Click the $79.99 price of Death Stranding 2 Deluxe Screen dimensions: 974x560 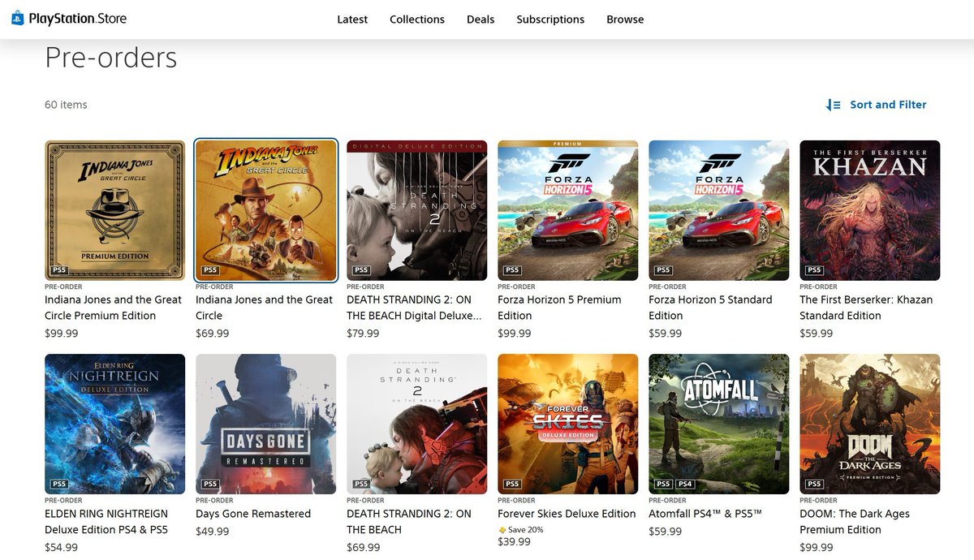(x=364, y=334)
